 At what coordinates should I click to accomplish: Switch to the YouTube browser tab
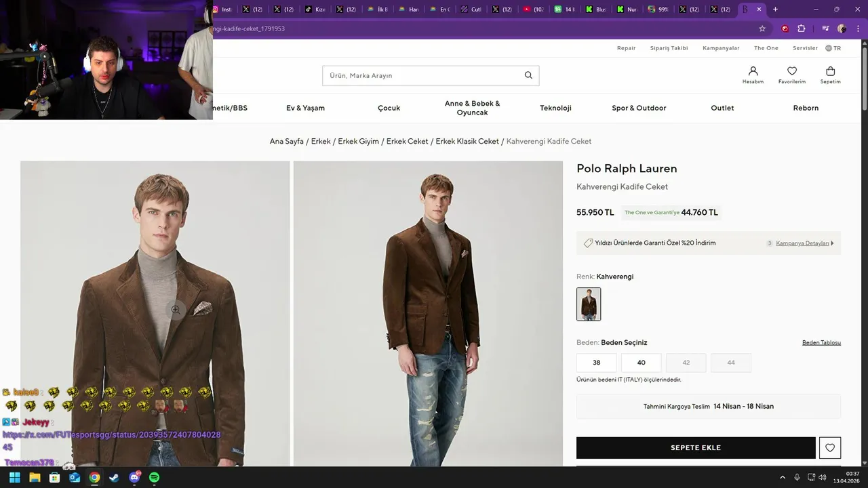click(534, 9)
